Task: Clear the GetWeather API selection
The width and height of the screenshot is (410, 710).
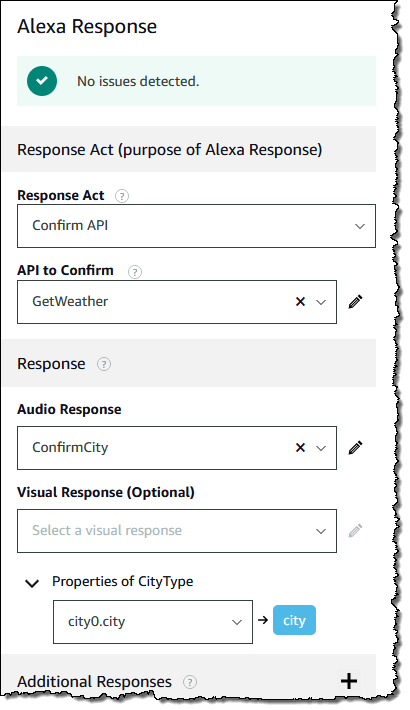Action: tap(300, 302)
